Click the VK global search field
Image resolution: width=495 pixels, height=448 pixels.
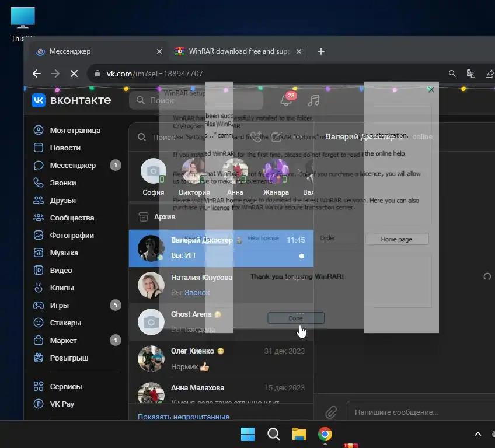[x=196, y=100]
